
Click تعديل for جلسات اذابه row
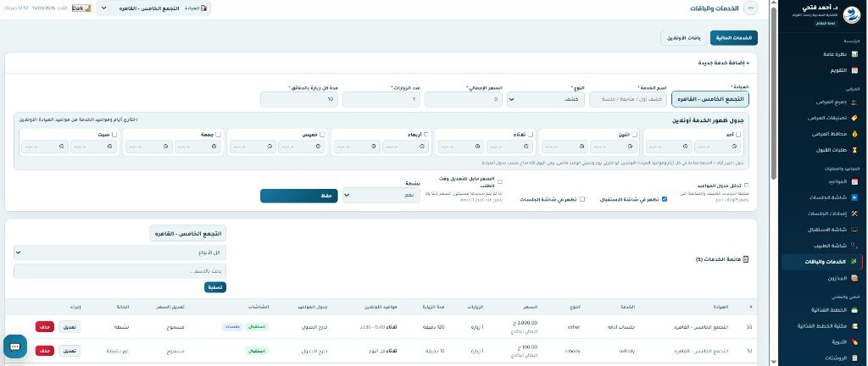70,327
